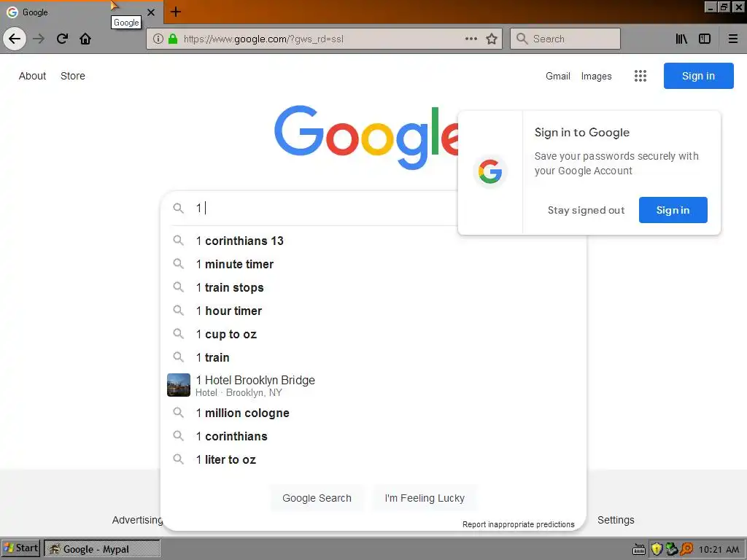
Task: Click the taskbar clock showing 10:21 AM
Action: [x=719, y=550]
